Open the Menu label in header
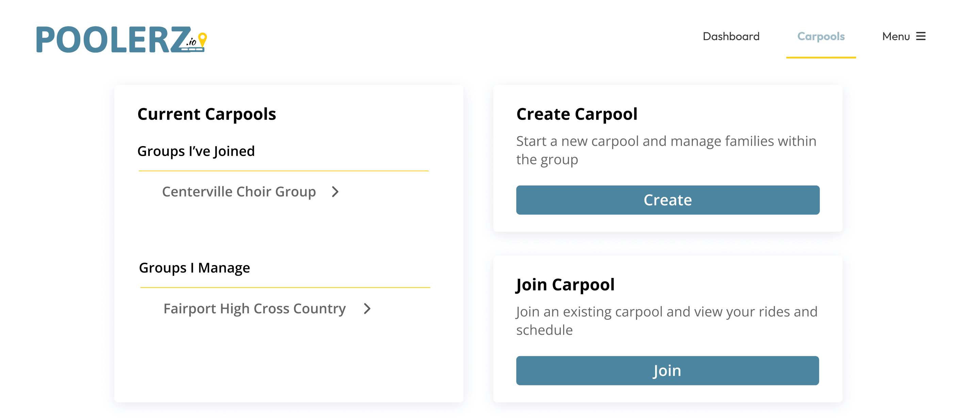980x418 pixels. tap(896, 36)
